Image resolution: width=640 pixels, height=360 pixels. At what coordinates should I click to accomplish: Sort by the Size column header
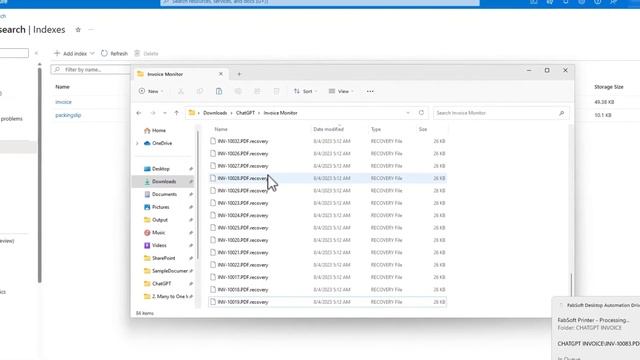423,129
